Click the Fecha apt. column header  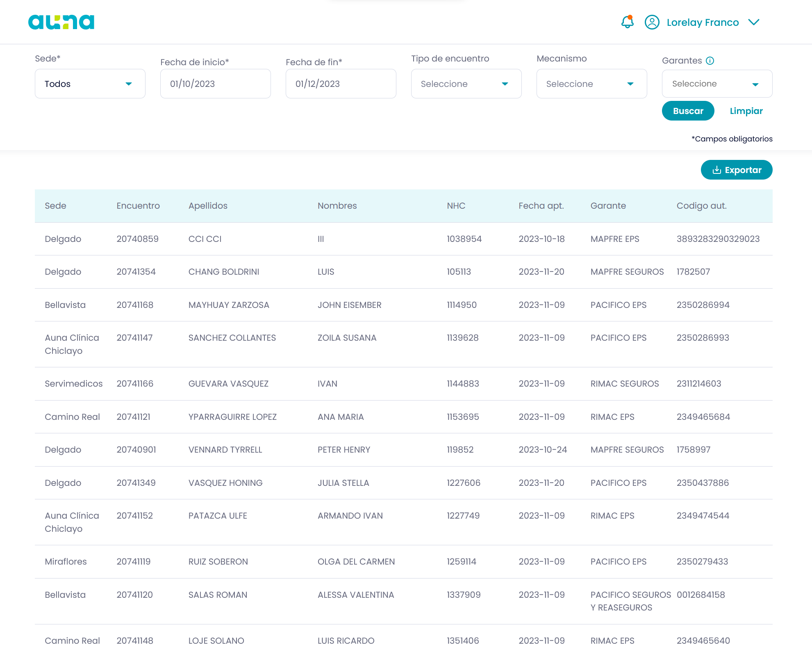pyautogui.click(x=541, y=206)
